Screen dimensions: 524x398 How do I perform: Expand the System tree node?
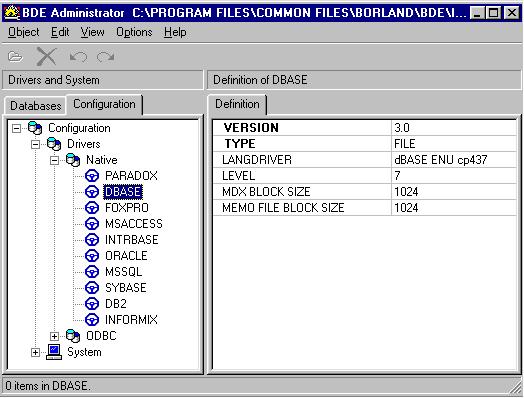pyautogui.click(x=35, y=352)
